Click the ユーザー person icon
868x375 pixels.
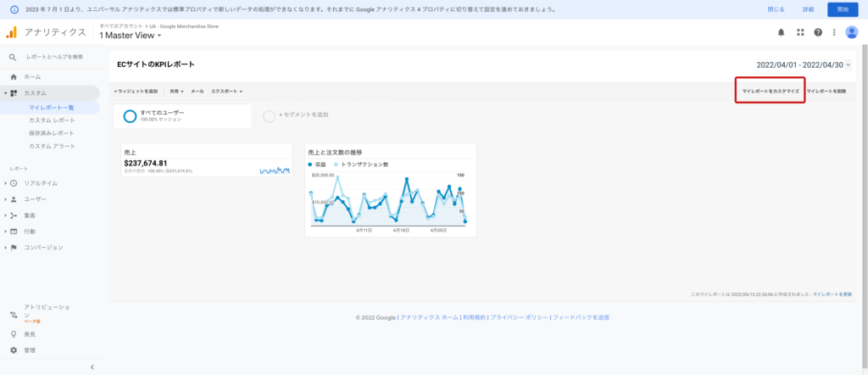pos(14,199)
